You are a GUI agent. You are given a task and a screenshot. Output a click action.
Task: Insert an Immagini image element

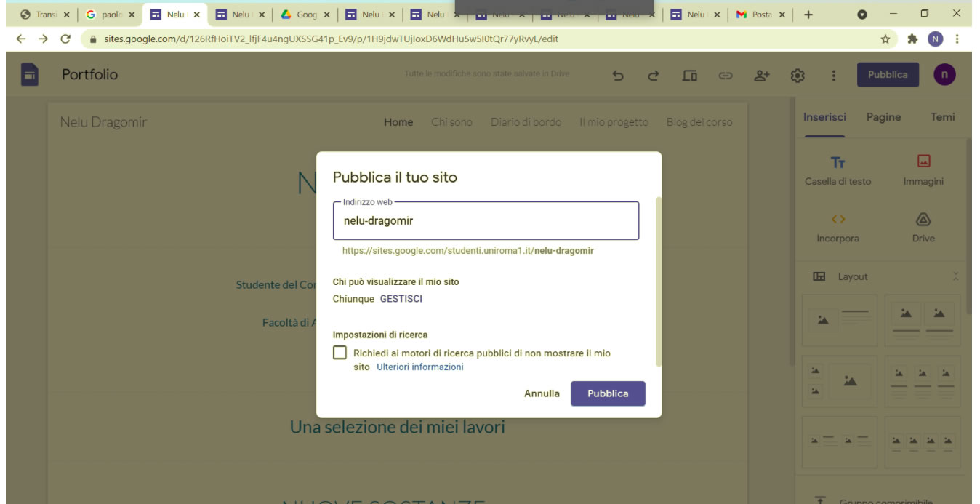923,170
